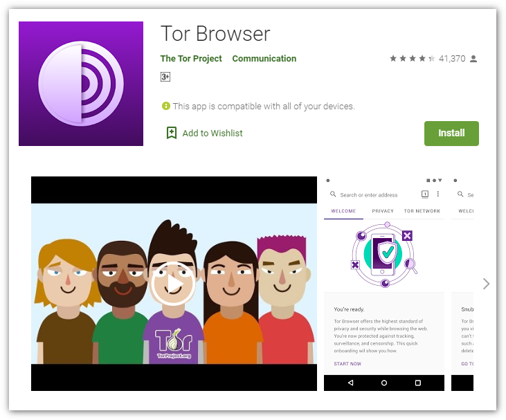Click Android back triangle in screenshot
506x420 pixels.
(350, 383)
